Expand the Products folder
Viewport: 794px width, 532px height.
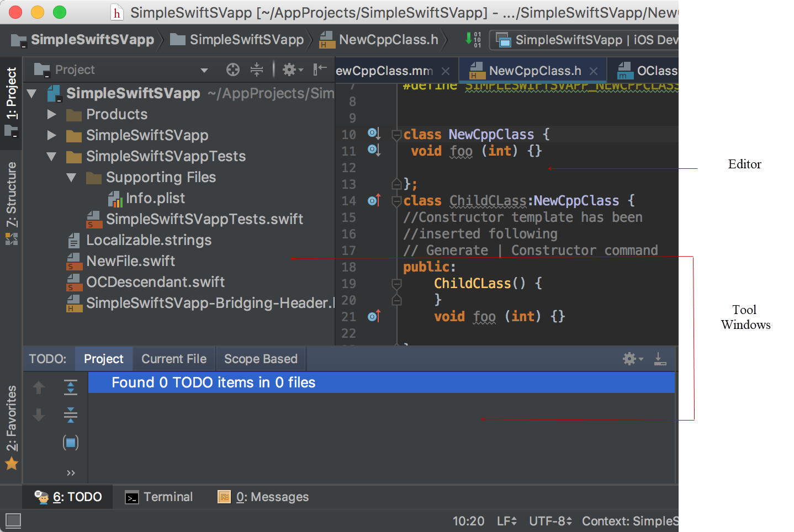[x=52, y=114]
